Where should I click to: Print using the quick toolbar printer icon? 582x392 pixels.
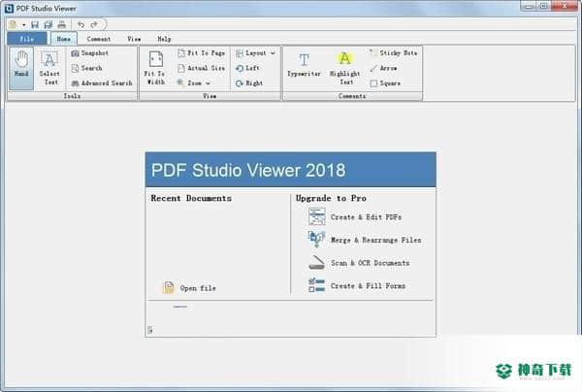coord(62,24)
